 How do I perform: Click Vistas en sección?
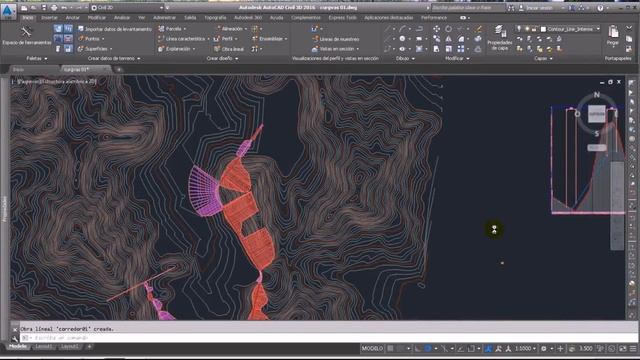coord(336,49)
